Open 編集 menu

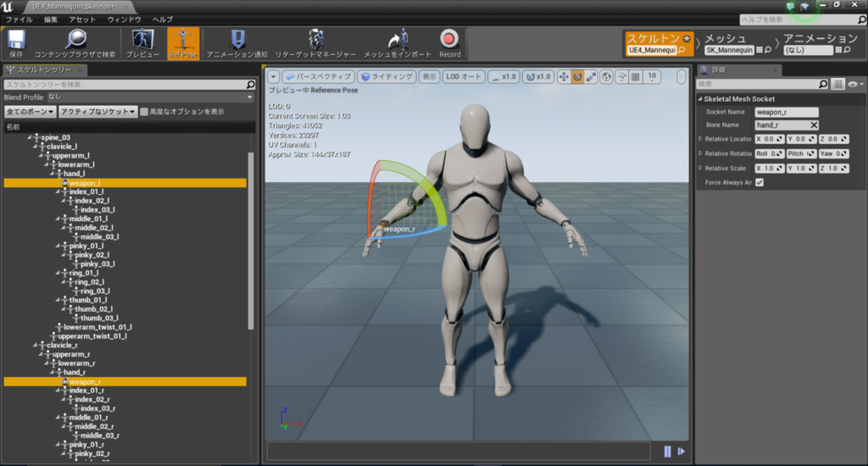50,19
